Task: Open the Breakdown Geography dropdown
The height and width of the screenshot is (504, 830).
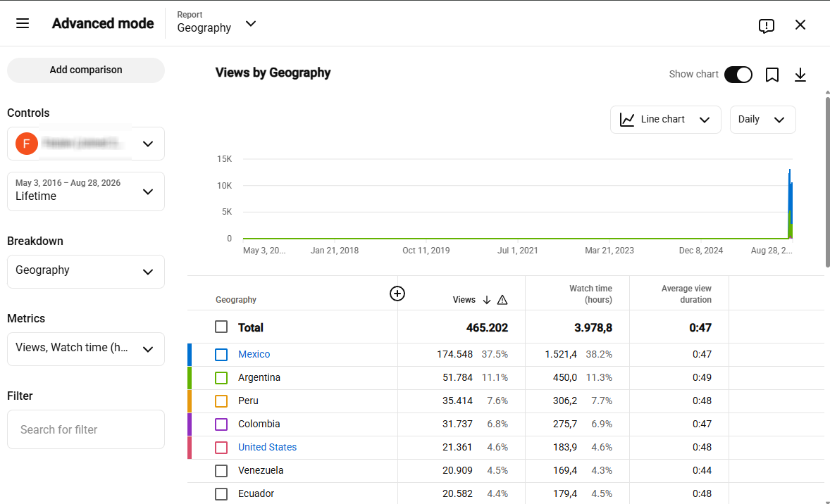Action: tap(86, 271)
